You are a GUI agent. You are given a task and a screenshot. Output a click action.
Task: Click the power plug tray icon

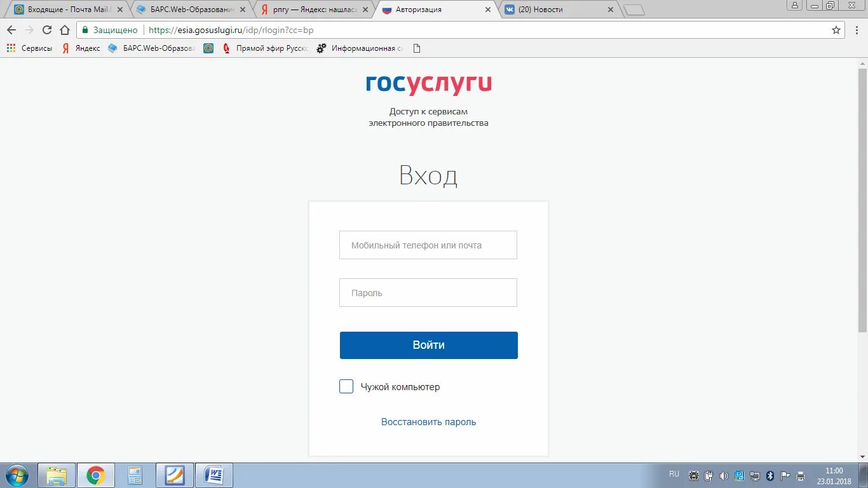[x=709, y=475]
